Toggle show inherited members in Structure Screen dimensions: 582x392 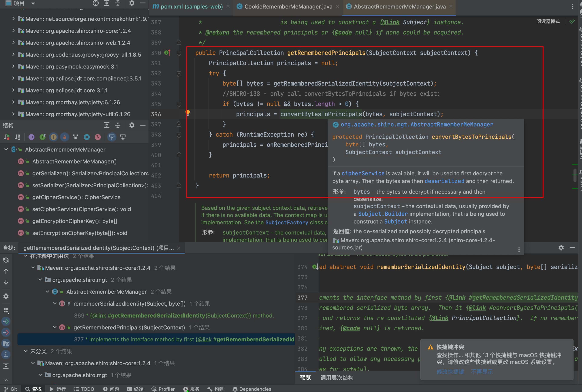[43, 137]
